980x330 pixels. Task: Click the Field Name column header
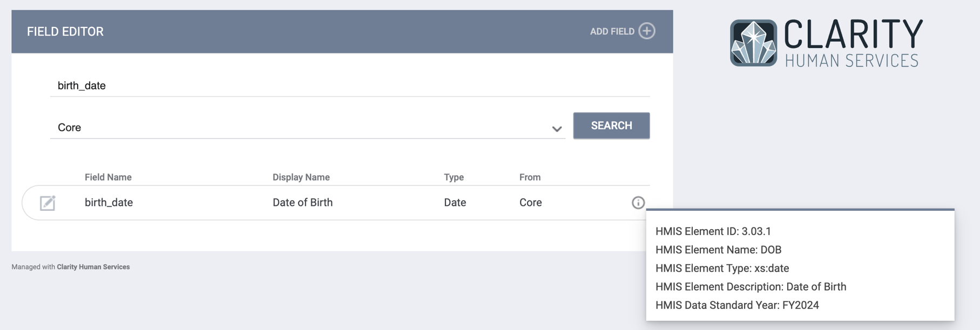coord(108,177)
